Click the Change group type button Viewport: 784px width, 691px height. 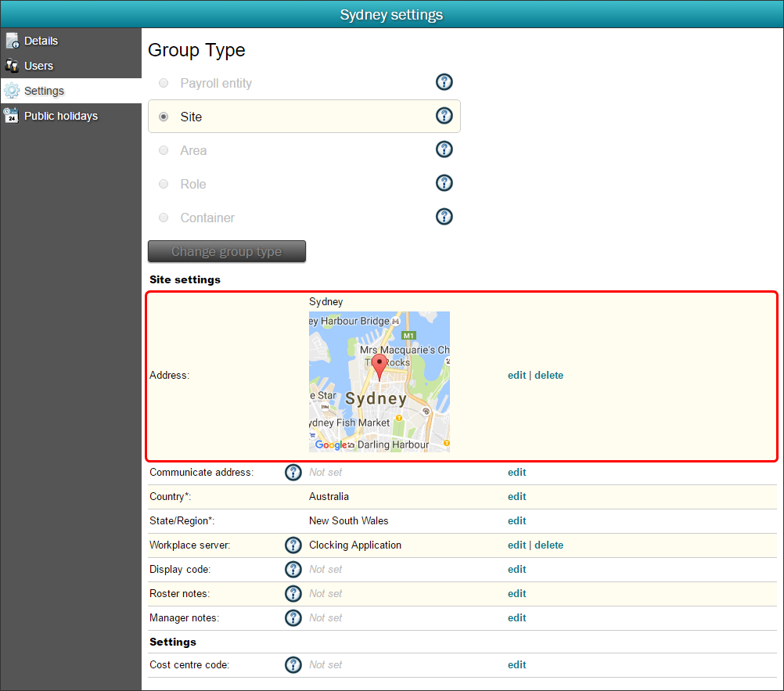226,251
